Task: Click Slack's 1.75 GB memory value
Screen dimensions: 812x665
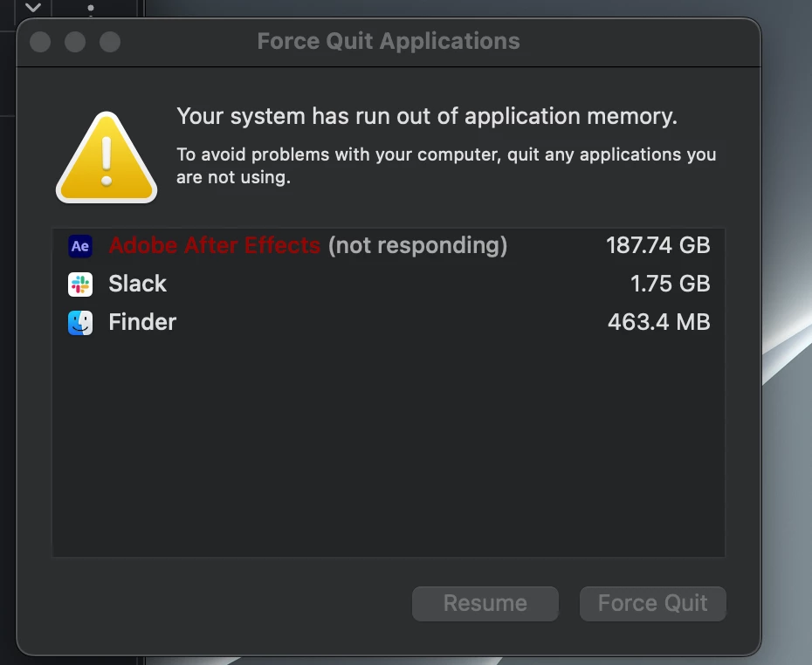Action: [670, 284]
